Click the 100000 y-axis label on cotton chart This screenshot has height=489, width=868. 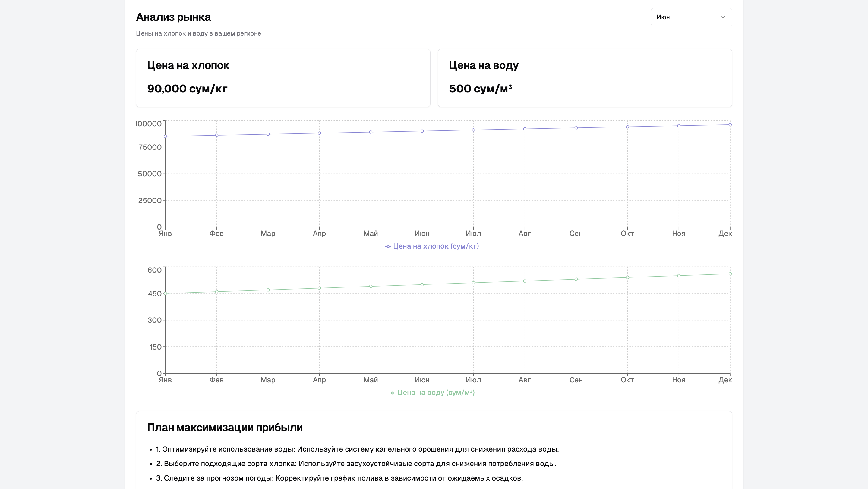tap(149, 124)
